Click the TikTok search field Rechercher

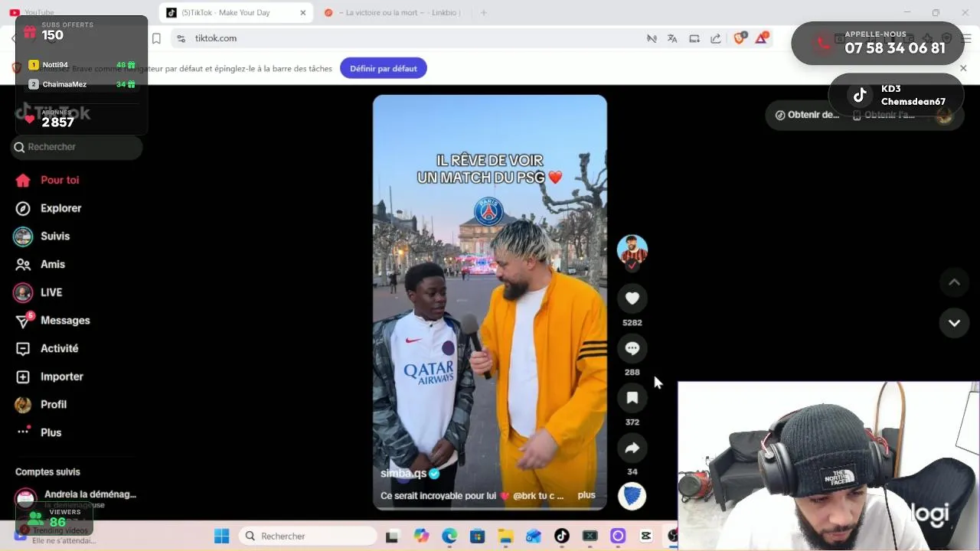pyautogui.click(x=77, y=147)
